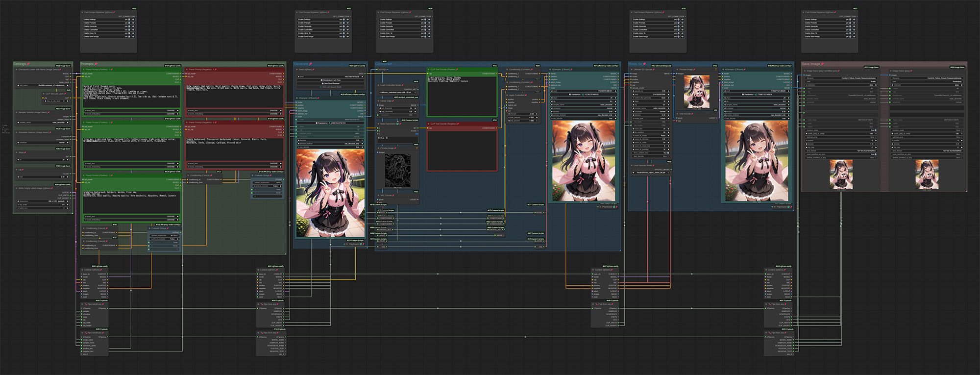Screen dimensions: 980x375
Task: Toggle Enable Save Image in rightmost Groups Bypasser
Action: tap(850, 36)
